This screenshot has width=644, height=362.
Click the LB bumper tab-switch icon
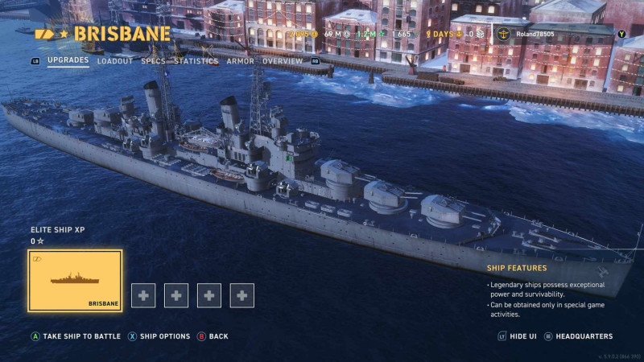(x=35, y=61)
